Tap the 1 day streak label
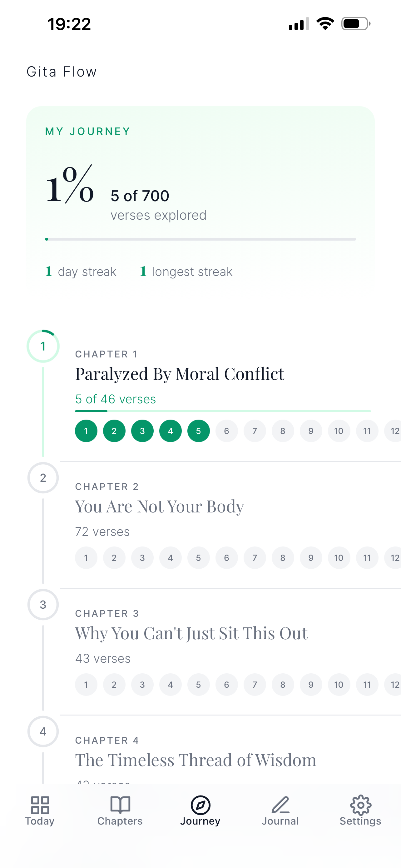The height and width of the screenshot is (868, 401). click(81, 271)
